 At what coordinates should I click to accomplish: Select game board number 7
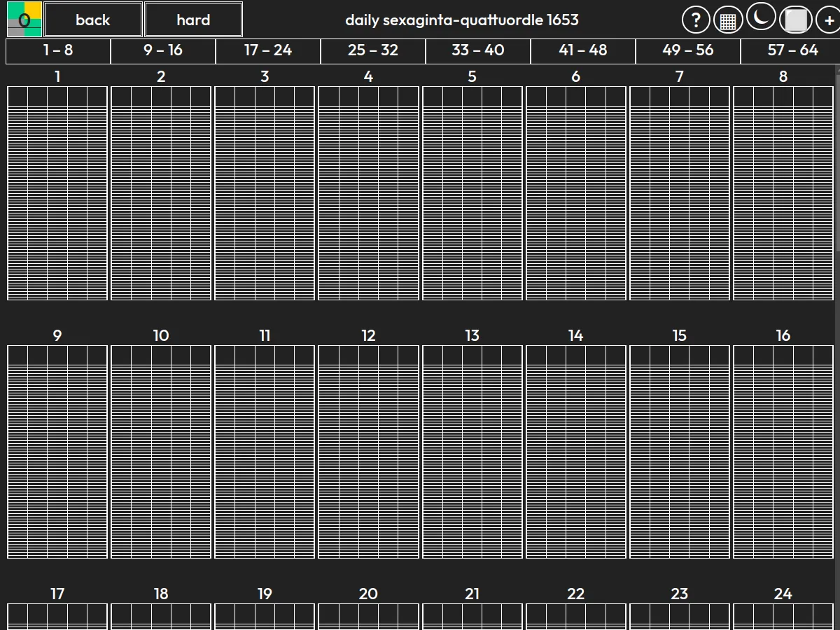click(x=680, y=193)
